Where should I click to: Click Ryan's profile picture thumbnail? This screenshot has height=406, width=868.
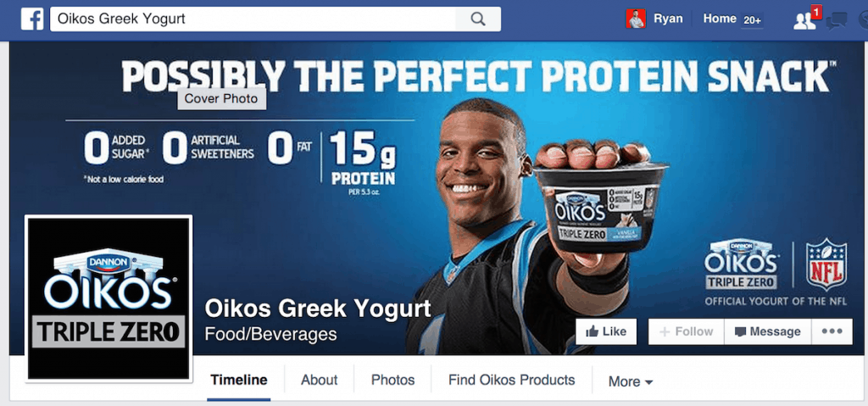coord(636,19)
